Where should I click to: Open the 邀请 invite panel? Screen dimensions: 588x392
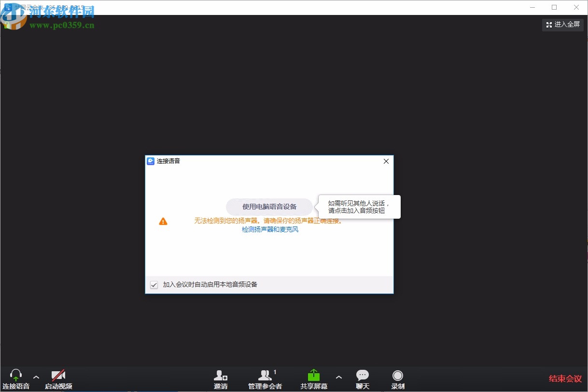(x=221, y=376)
